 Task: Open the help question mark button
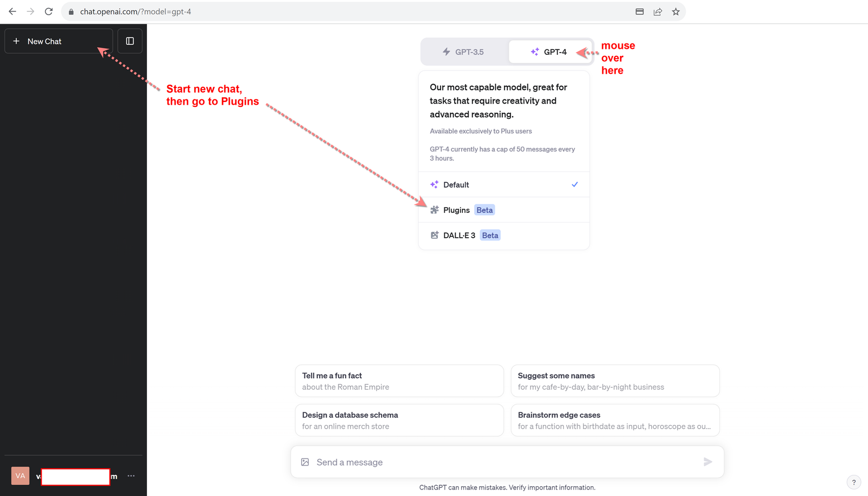(x=854, y=482)
